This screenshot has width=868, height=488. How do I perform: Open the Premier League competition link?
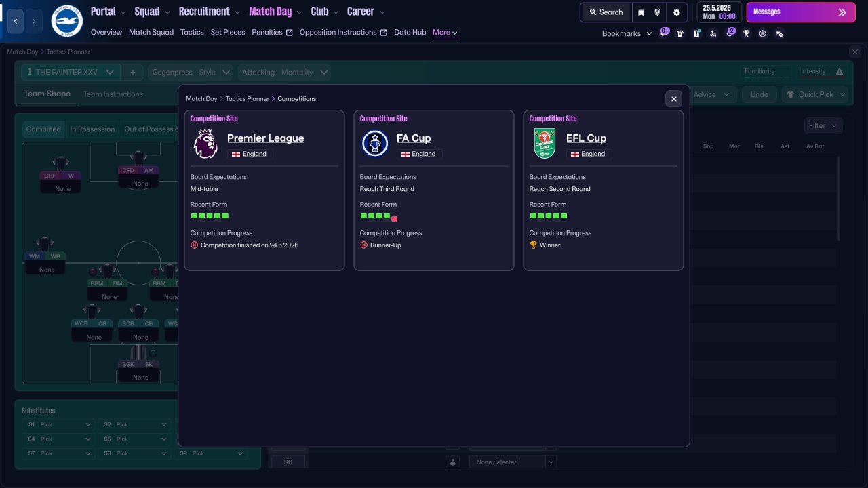pyautogui.click(x=265, y=138)
